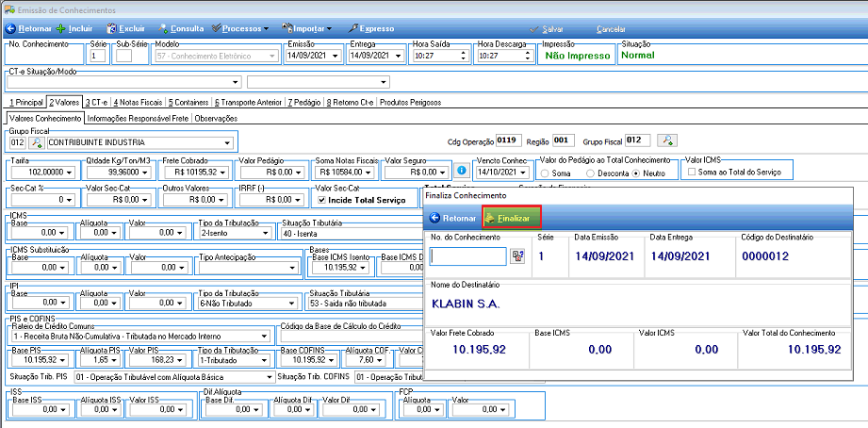Open the Importar dropdown menu

pos(306,28)
